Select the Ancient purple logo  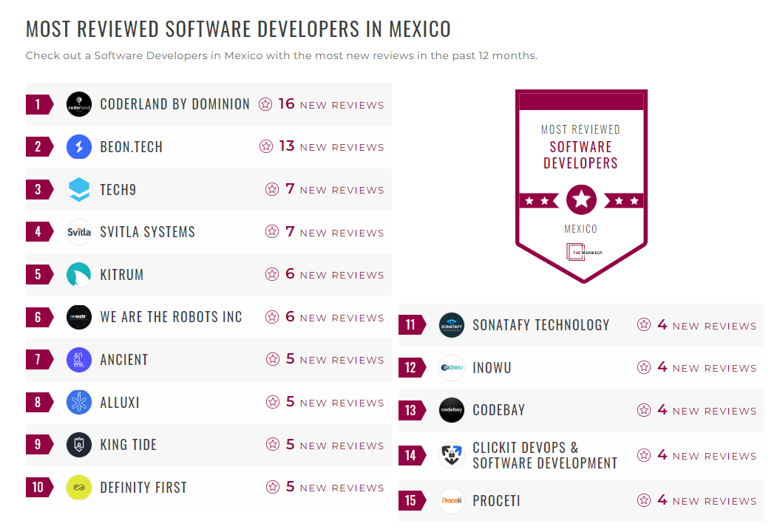[x=79, y=360]
